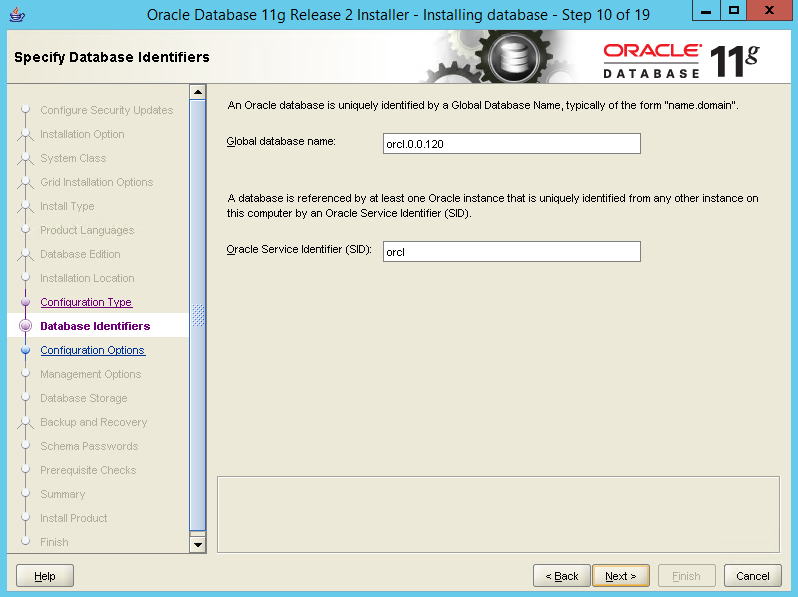798x597 pixels.
Task: Click the Database Storage step label
Action: pos(83,398)
